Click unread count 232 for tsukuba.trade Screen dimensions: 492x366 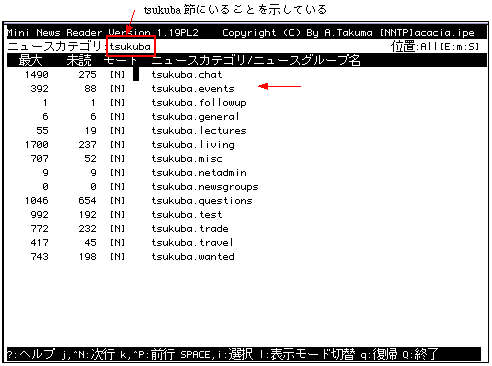[88, 228]
